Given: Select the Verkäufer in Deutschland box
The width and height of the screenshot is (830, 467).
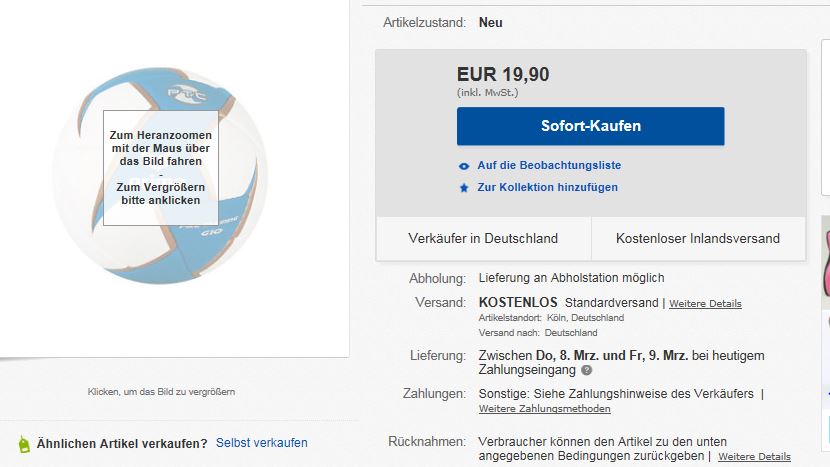Looking at the screenshot, I should pos(483,238).
